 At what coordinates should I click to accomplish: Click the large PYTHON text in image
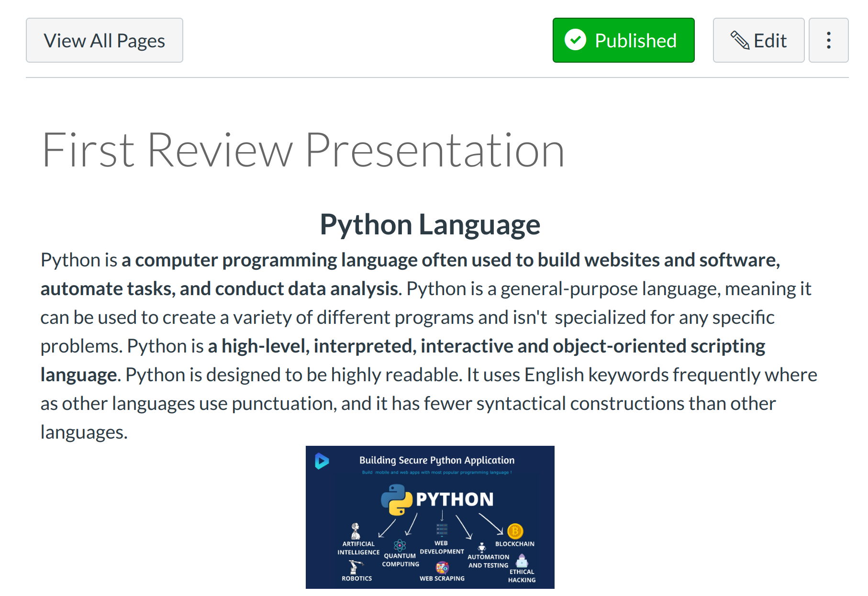coord(455,499)
